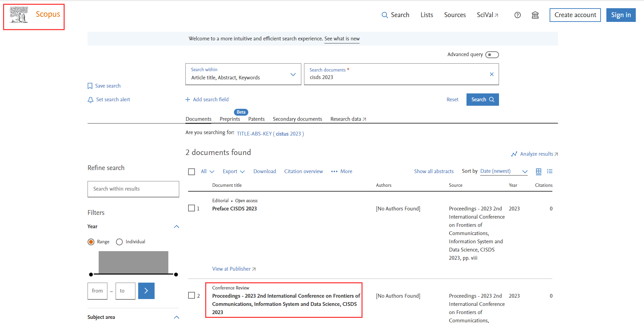Viewport: 644px width, 323px height.
Task: Click suggested query TITLE-ABS-KEY cistus 2023
Action: (270, 134)
